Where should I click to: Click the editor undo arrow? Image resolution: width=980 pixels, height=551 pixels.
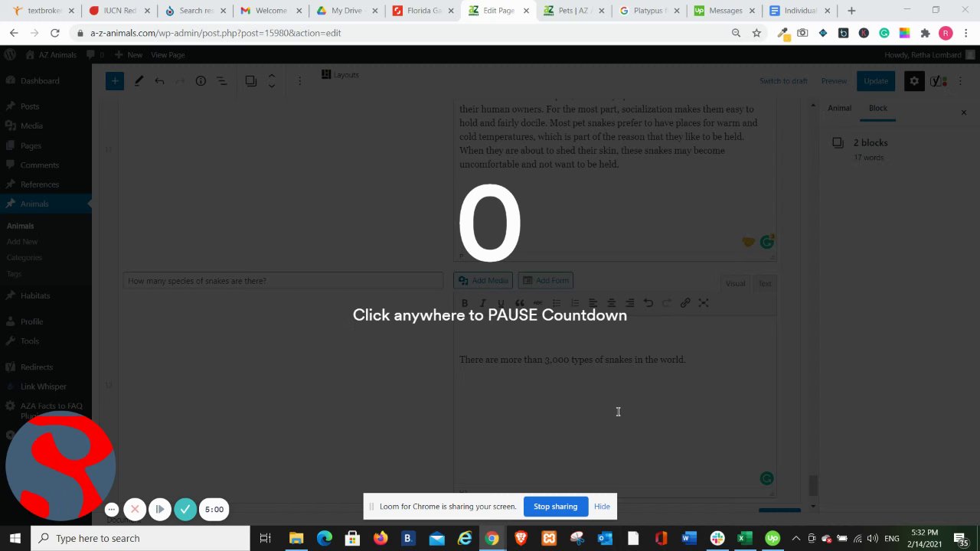coord(159,81)
